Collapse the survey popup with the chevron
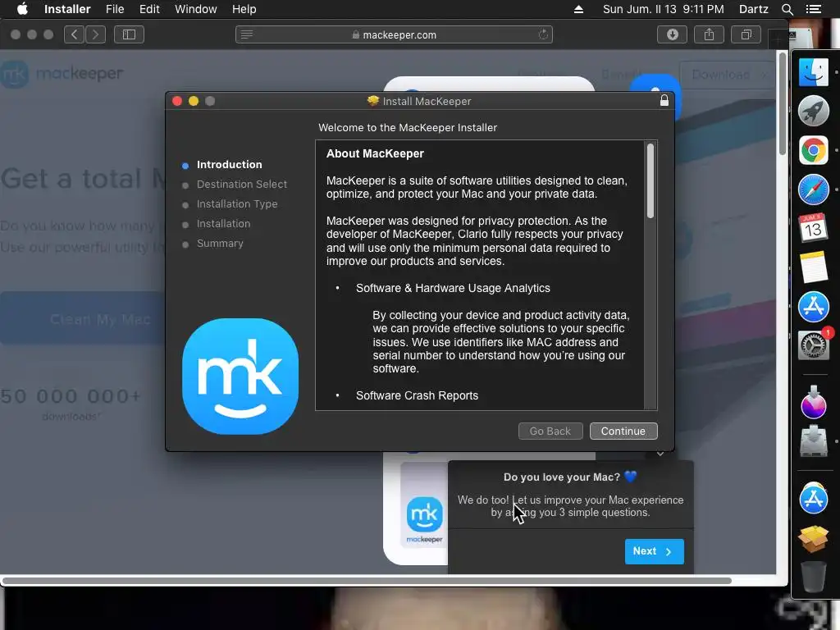This screenshot has width=840, height=630. tap(660, 454)
